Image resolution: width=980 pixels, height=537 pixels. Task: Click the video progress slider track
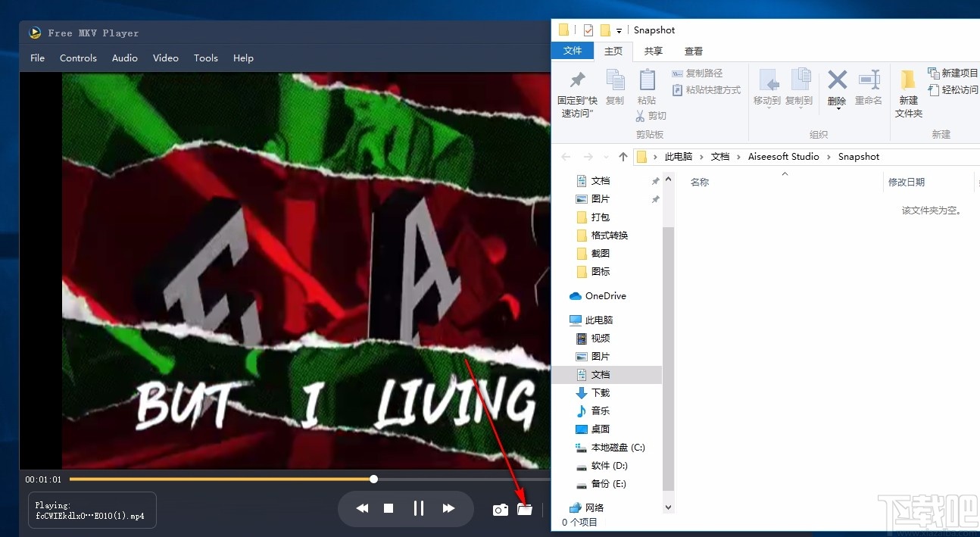tap(227, 479)
